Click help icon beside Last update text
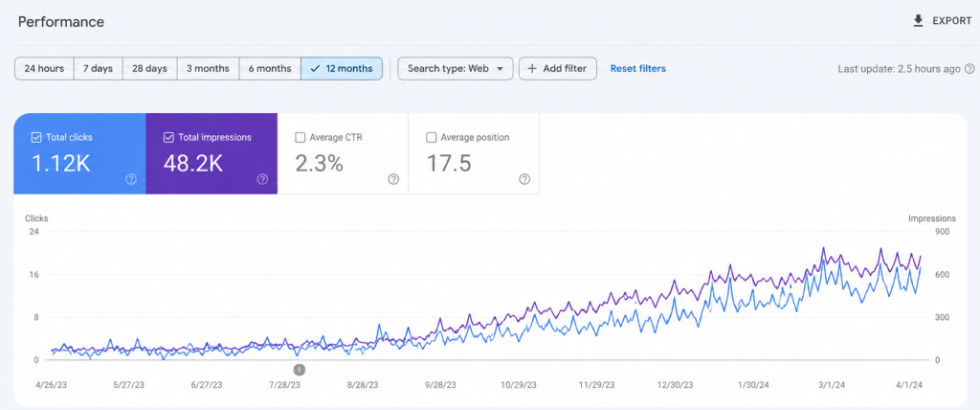 pyautogui.click(x=969, y=69)
